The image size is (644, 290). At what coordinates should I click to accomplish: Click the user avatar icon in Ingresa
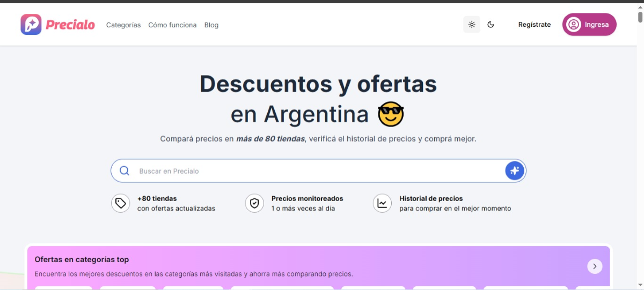(x=574, y=25)
